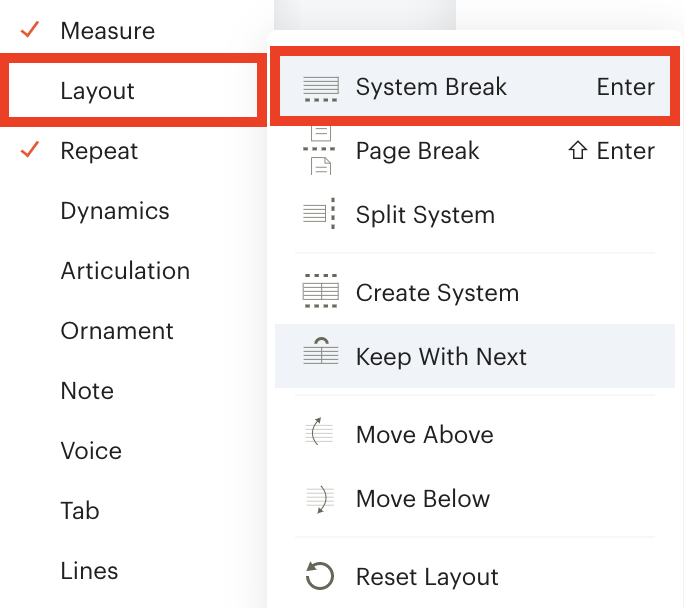Click the Split System icon

pyautogui.click(x=321, y=214)
